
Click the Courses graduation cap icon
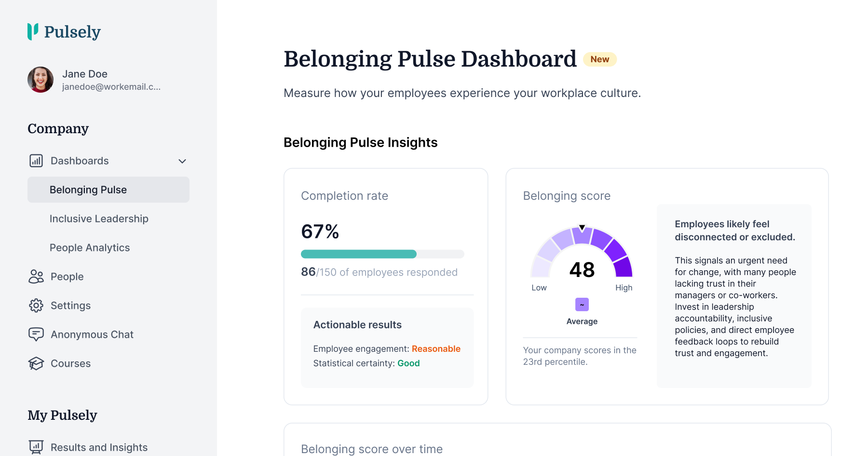[36, 363]
